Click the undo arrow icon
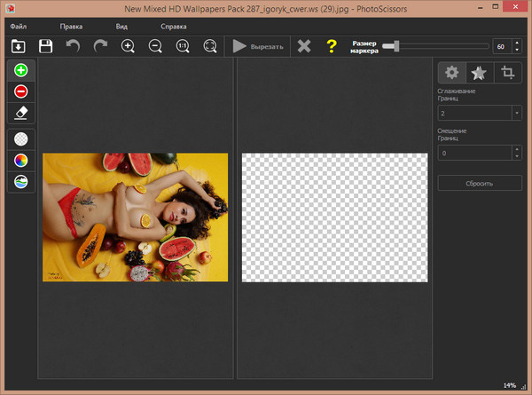Image resolution: width=532 pixels, height=395 pixels. (73, 46)
